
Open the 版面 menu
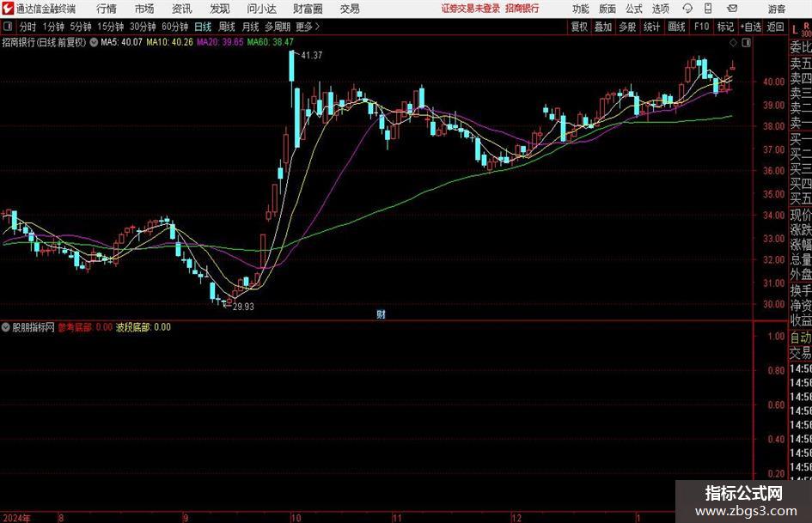[x=607, y=9]
